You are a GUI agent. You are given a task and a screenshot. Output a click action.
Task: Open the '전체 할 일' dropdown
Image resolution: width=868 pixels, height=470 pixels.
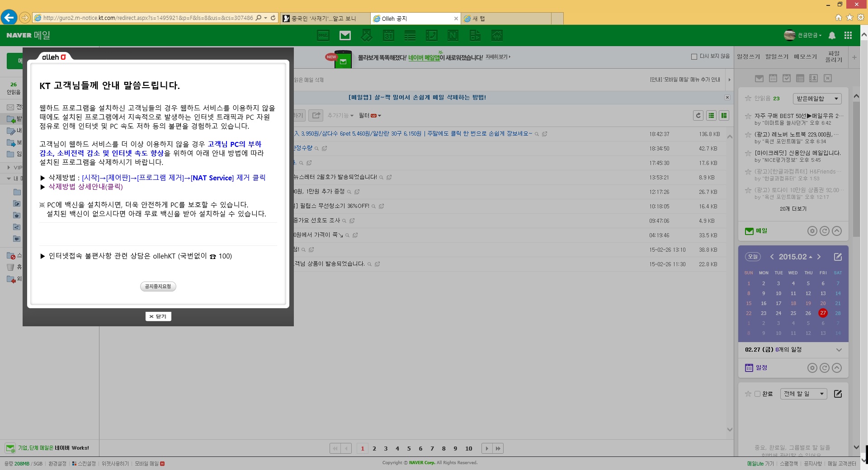tap(804, 394)
